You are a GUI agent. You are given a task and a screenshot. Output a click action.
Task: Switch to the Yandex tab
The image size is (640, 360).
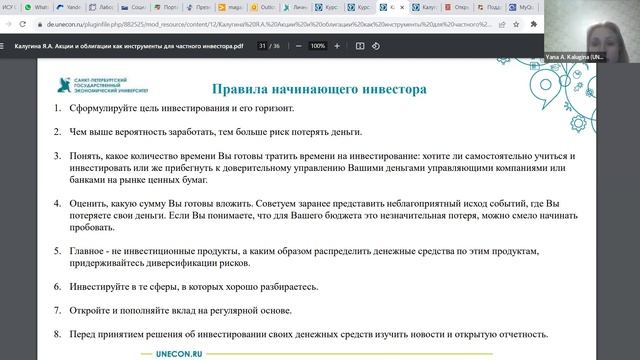[x=69, y=7]
